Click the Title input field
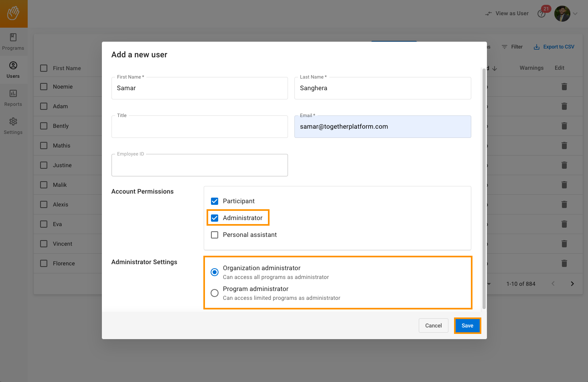The height and width of the screenshot is (382, 588). (200, 127)
